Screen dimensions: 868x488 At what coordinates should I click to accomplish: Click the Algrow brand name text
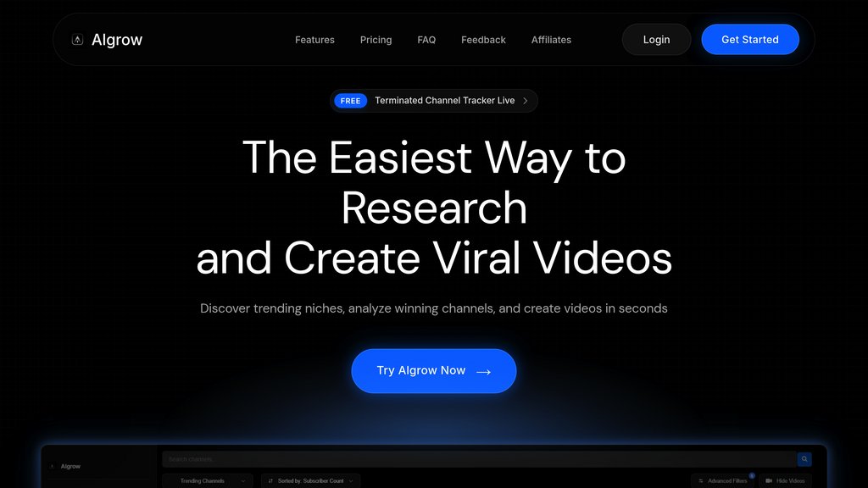(117, 40)
